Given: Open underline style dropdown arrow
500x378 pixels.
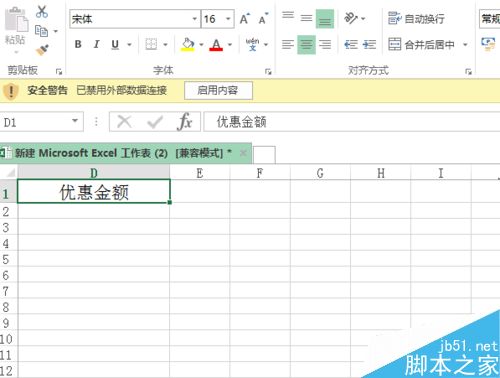Looking at the screenshot, I should (129, 44).
